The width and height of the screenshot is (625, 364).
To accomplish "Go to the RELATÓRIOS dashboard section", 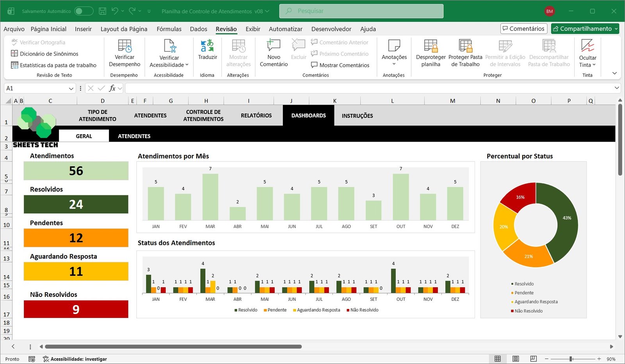I will pos(256,115).
